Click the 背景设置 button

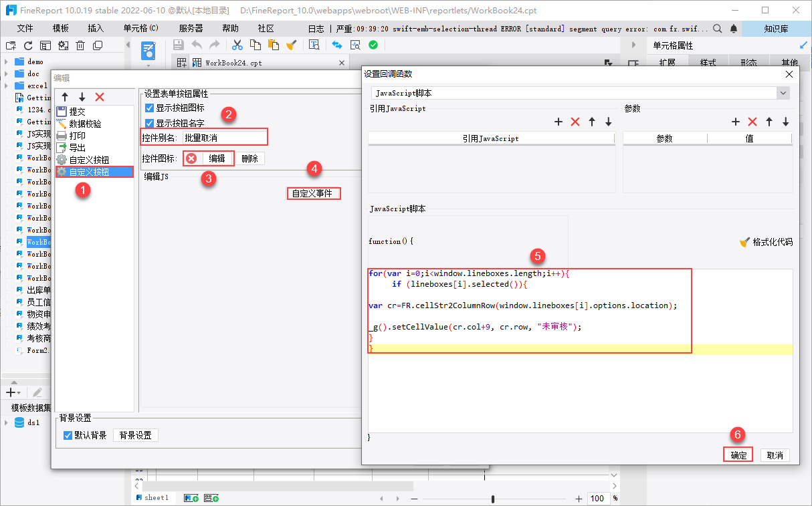coord(135,435)
